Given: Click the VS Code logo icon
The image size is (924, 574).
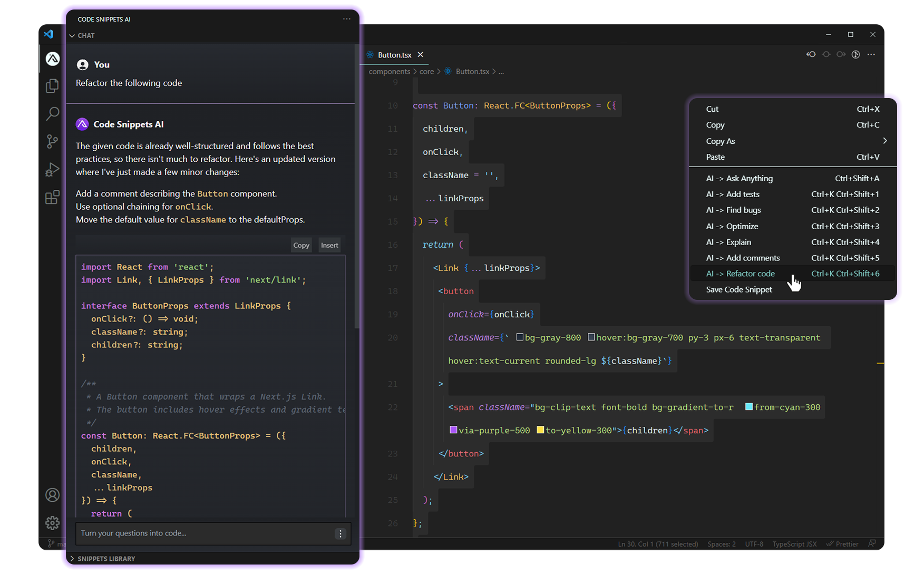Looking at the screenshot, I should click(48, 34).
